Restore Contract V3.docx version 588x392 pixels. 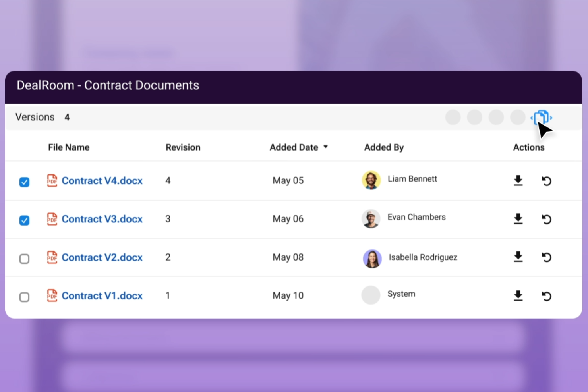[x=547, y=219]
